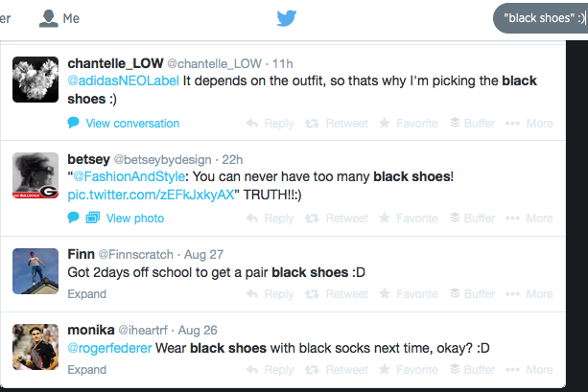588x392 pixels.
Task: Retweet chantelle_LOW's tweet
Action: [x=336, y=123]
